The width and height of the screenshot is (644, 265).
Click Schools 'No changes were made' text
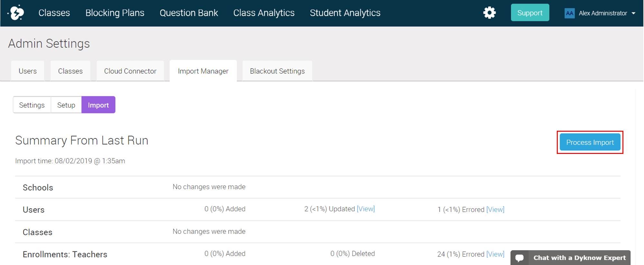tap(209, 187)
